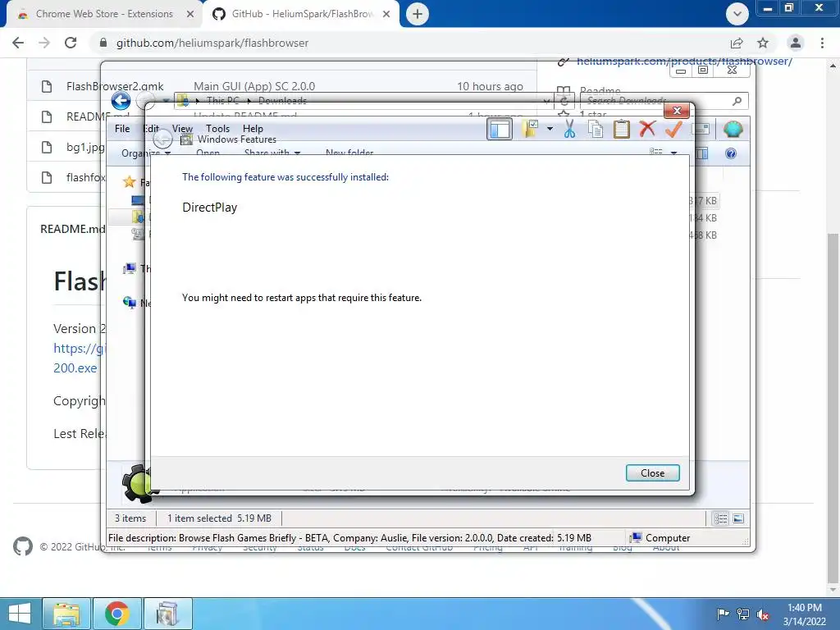Select the GitHub - HeliumSpark/FlashBrowser tab
The width and height of the screenshot is (840, 630).
[x=302, y=14]
